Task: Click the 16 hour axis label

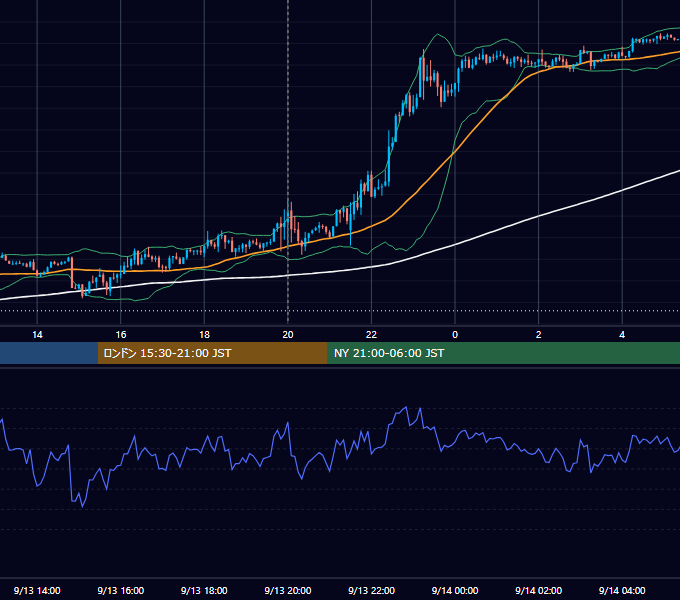Action: tap(121, 335)
